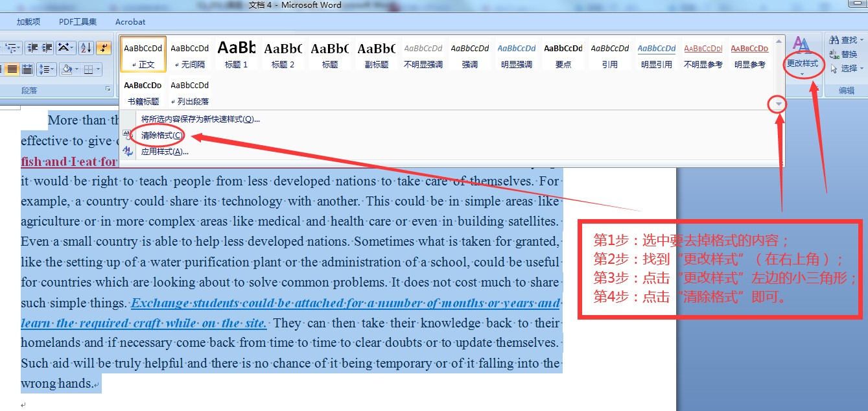Viewport: 868px width, 411px height.
Task: Open the borders dropdown arrow
Action: coord(98,69)
